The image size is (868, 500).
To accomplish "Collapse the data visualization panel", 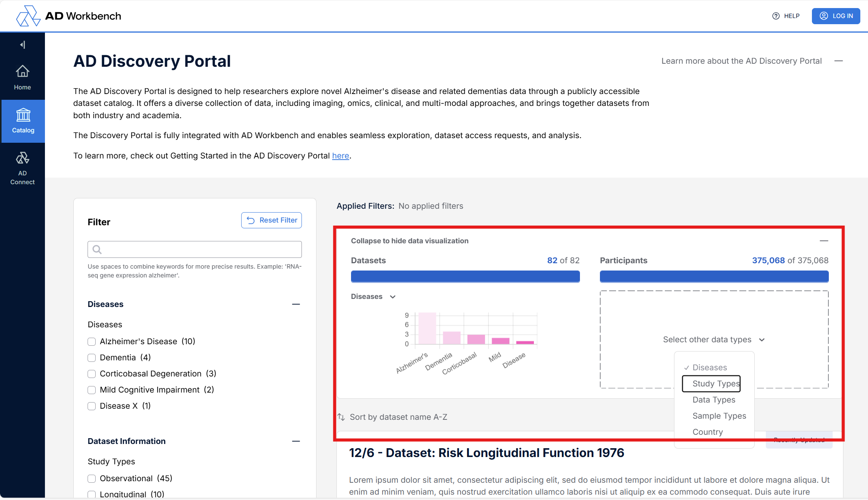I will click(x=824, y=241).
